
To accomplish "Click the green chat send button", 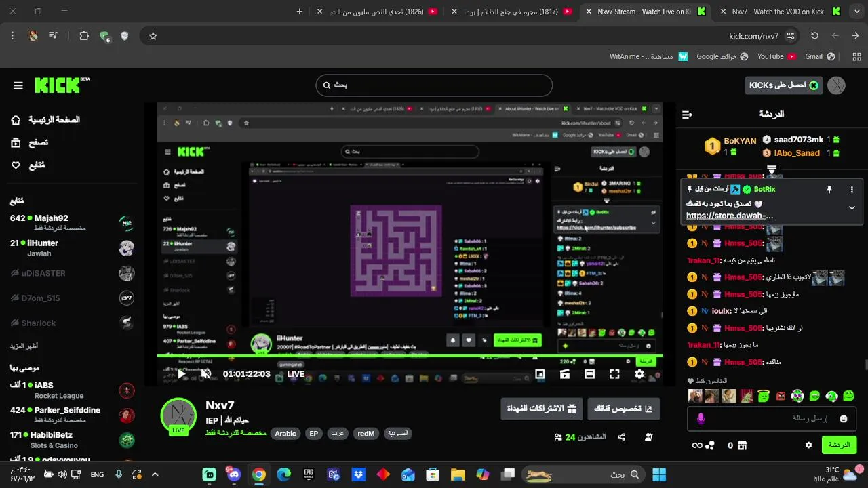I will tap(839, 445).
